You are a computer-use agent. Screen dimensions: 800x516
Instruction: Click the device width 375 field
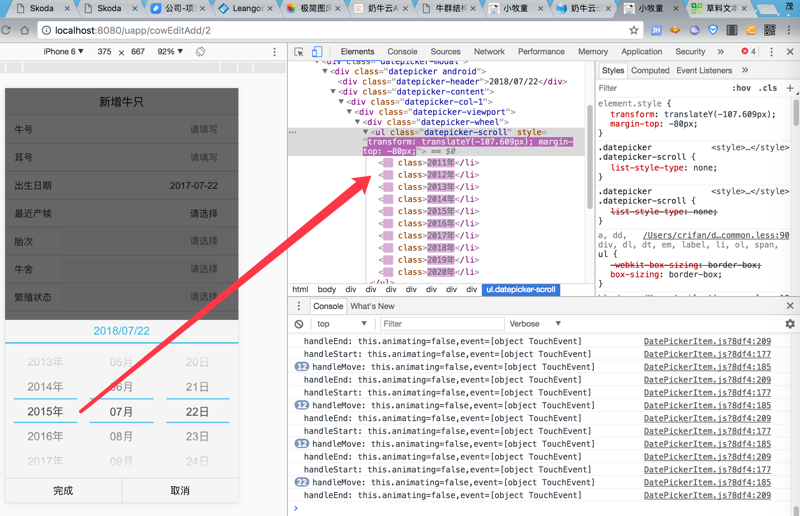coord(105,52)
